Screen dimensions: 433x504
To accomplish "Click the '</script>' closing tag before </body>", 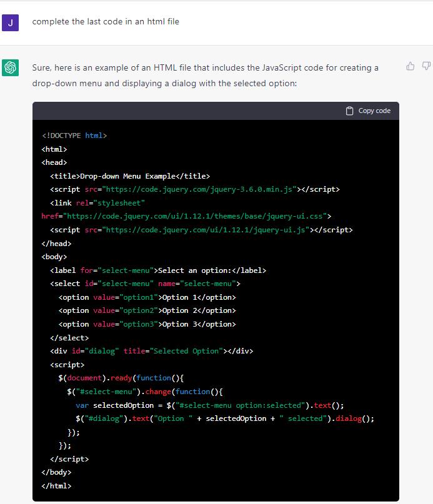I will tap(69, 459).
